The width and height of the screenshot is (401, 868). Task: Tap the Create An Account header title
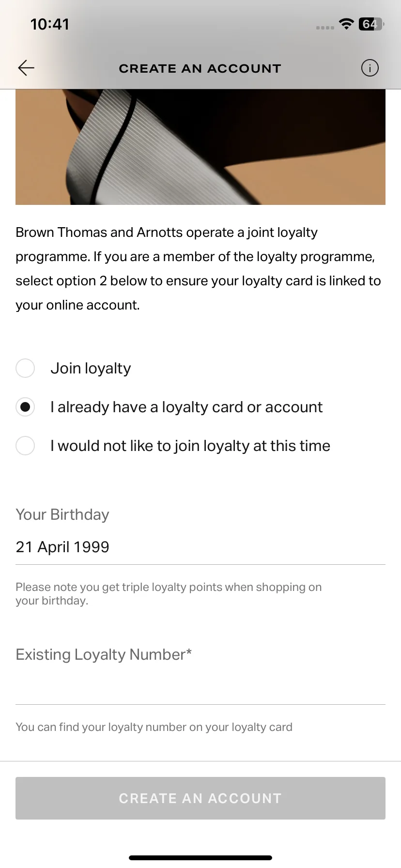(200, 68)
